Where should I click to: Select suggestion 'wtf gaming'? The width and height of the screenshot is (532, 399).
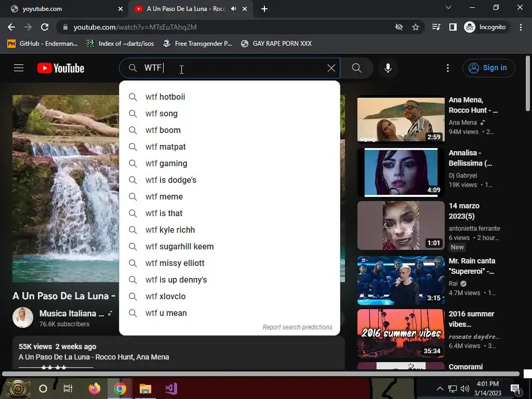[x=229, y=164]
